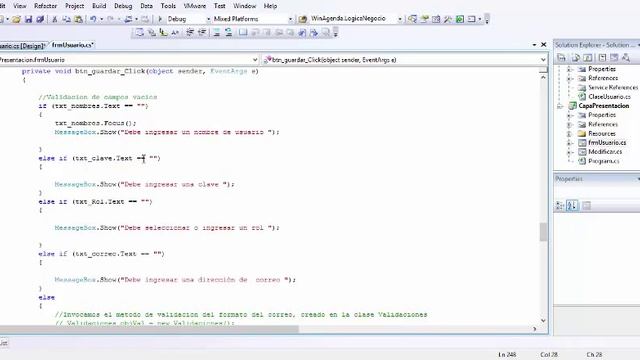Click the Show All Files icon in Solution Explorer

576,58
